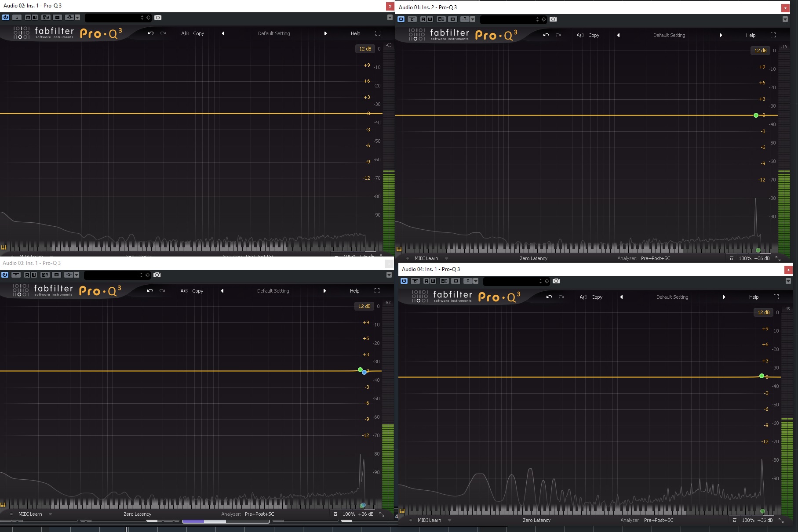This screenshot has width=798, height=532.
Task: Enter full screen mode in Audio 04 Pro-Q 3
Action: point(776,297)
